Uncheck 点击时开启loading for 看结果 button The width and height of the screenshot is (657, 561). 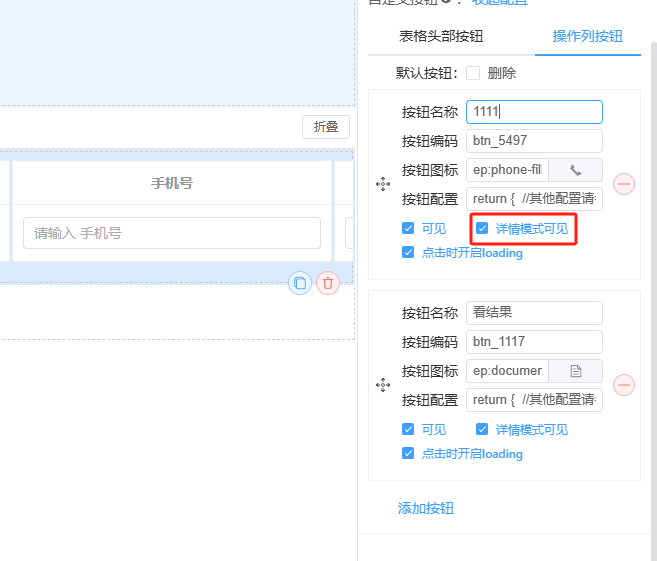pyautogui.click(x=408, y=453)
